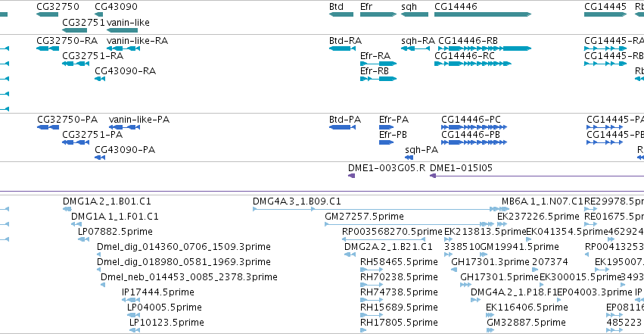Select clone DME1-015I05

tap(537, 176)
